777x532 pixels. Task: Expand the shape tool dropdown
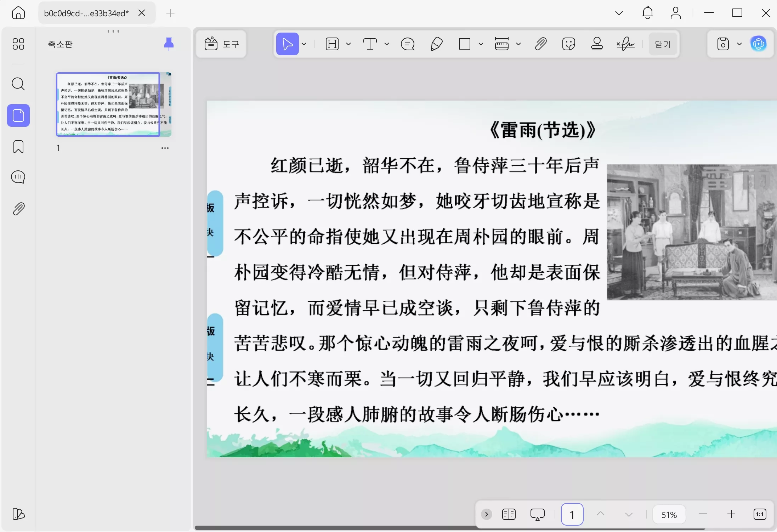pyautogui.click(x=481, y=44)
